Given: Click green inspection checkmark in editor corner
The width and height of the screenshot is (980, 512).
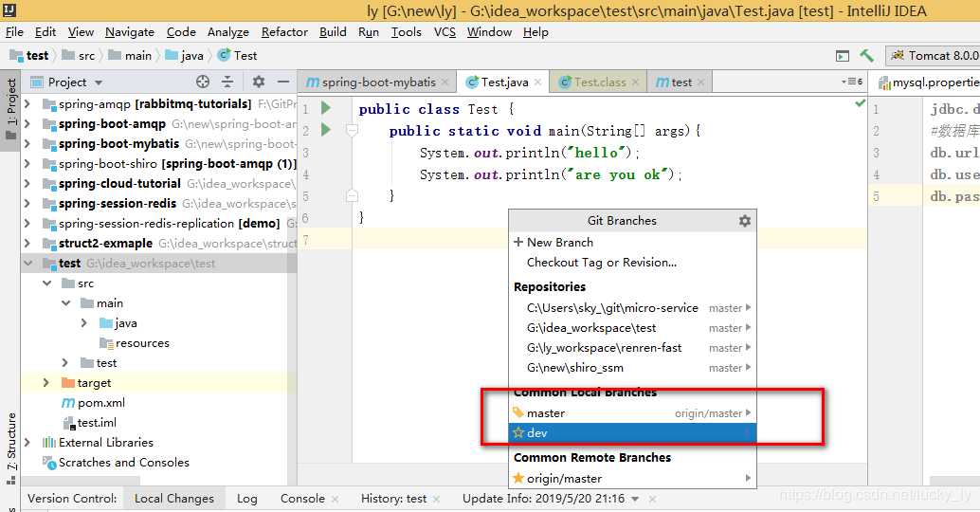Looking at the screenshot, I should (860, 103).
